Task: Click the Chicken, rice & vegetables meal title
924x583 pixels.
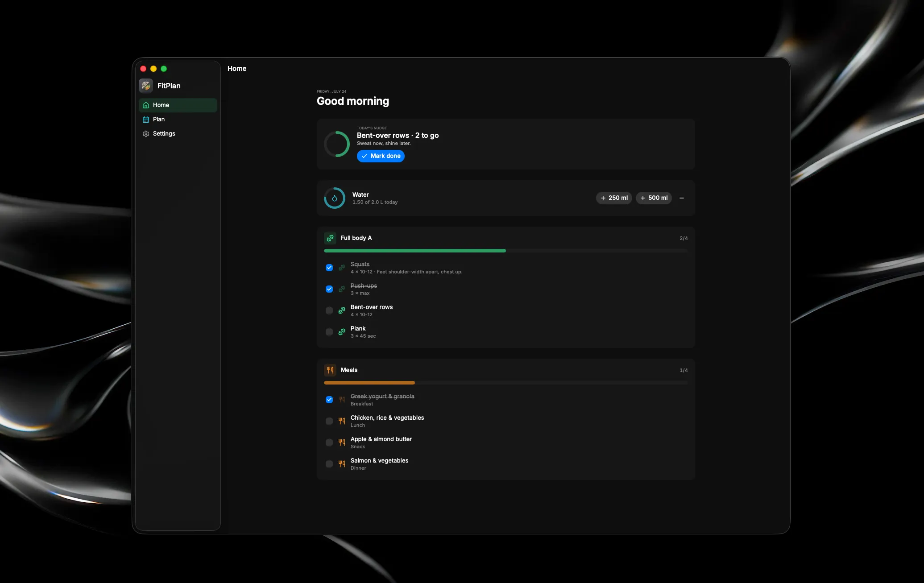Action: coord(387,418)
